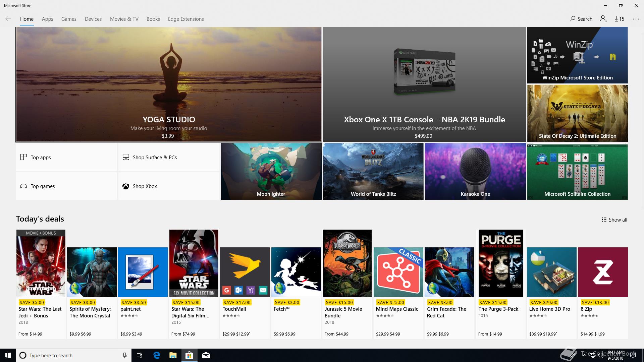The width and height of the screenshot is (644, 362).
Task: Open the Xbox One X NBA 2K19 banner
Action: click(424, 84)
